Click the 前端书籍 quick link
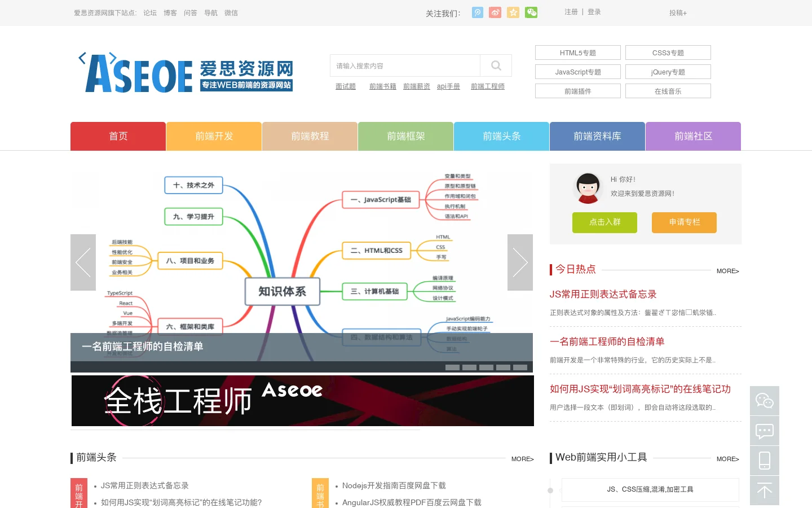 pyautogui.click(x=383, y=86)
